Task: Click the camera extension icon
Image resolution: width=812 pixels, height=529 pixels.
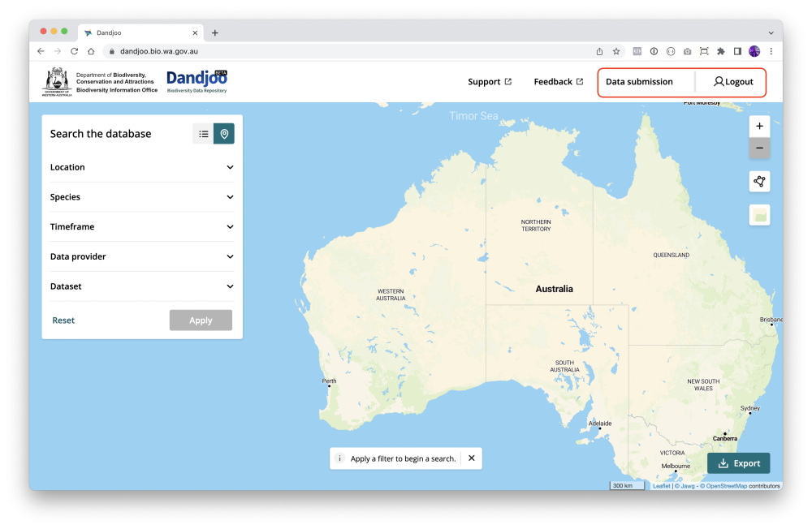Action: [687, 51]
